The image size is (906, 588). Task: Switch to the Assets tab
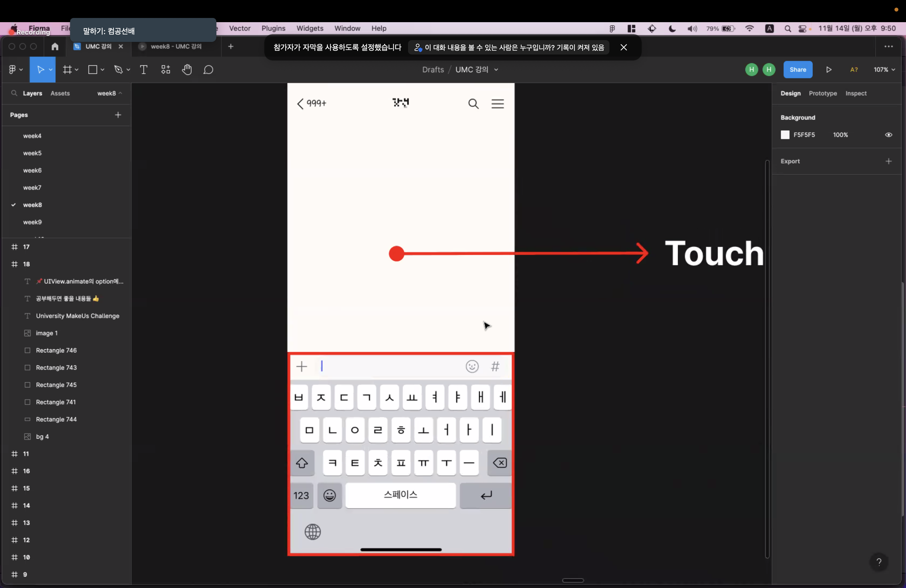(x=60, y=93)
